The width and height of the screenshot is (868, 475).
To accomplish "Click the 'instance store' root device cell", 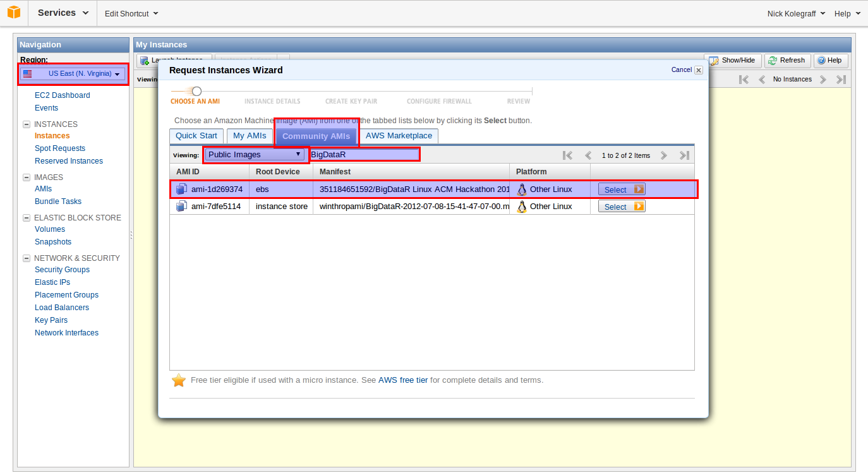I will point(282,207).
